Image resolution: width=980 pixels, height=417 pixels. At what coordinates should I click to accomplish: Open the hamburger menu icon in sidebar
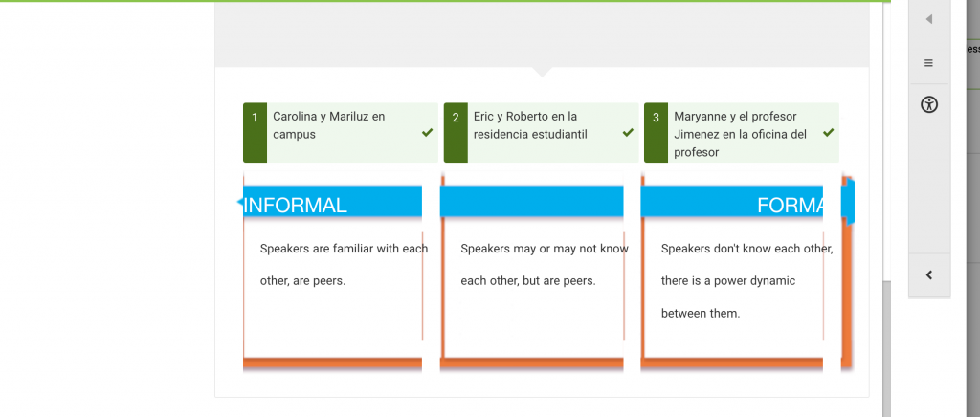(928, 63)
